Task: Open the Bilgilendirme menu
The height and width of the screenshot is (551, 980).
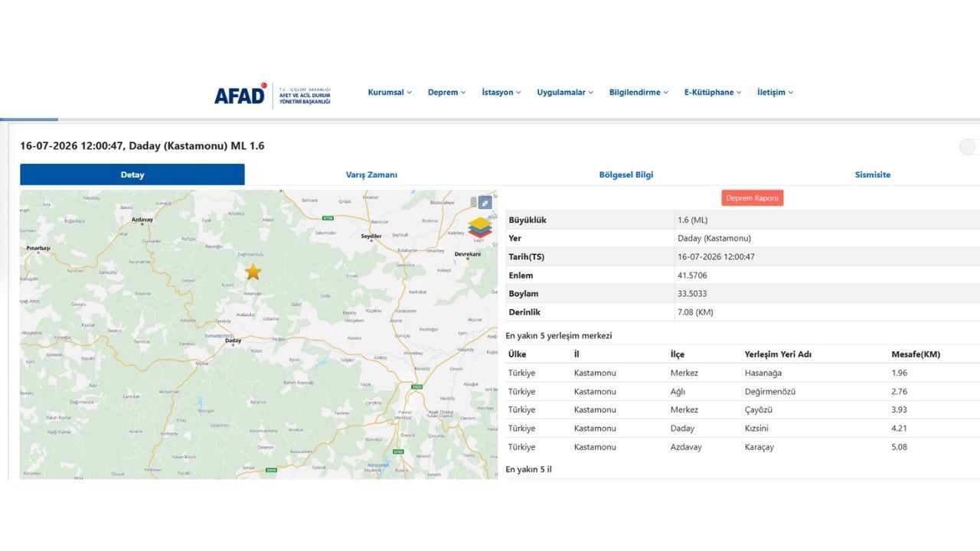Action: click(x=639, y=93)
